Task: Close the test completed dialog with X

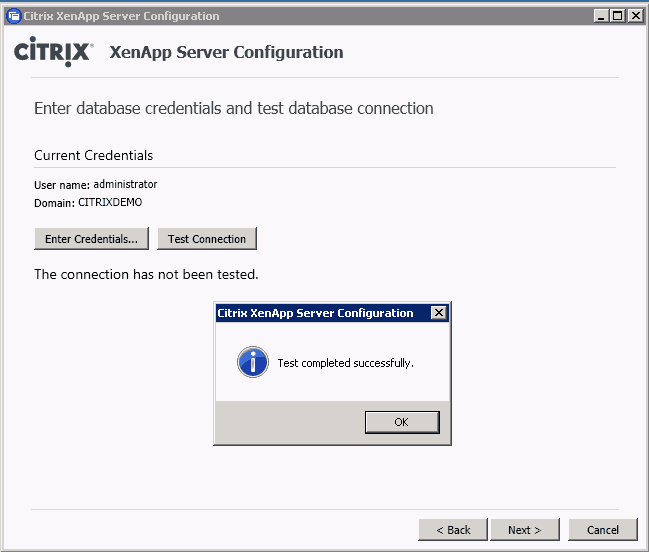Action: click(439, 312)
